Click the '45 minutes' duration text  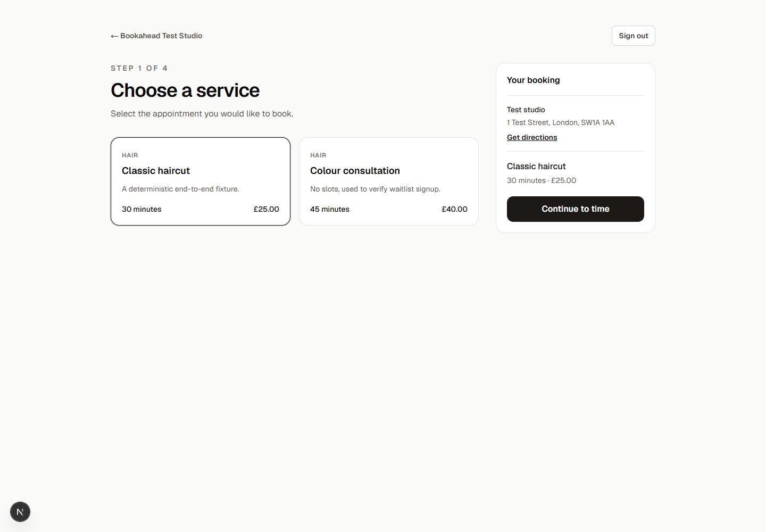tap(330, 209)
